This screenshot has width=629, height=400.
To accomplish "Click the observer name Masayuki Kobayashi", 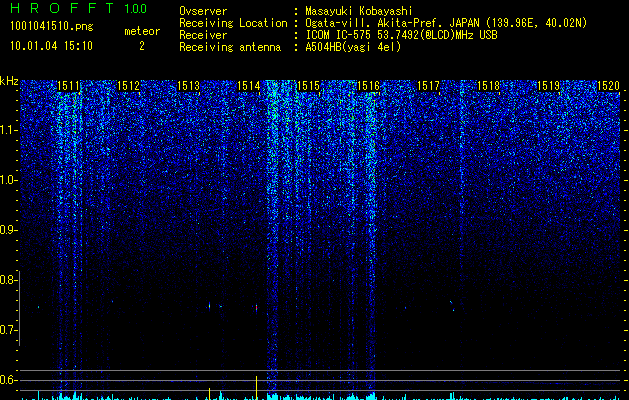I will [x=359, y=11].
